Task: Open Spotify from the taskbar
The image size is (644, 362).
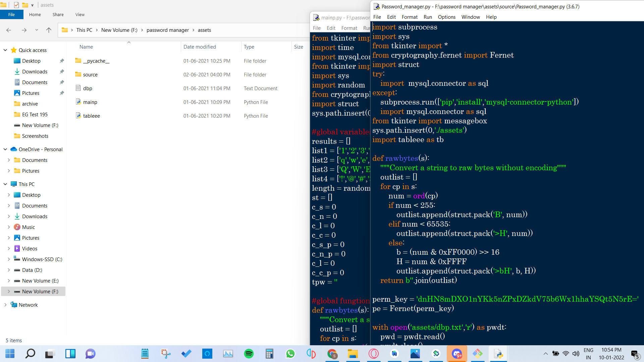Action: tap(249, 354)
